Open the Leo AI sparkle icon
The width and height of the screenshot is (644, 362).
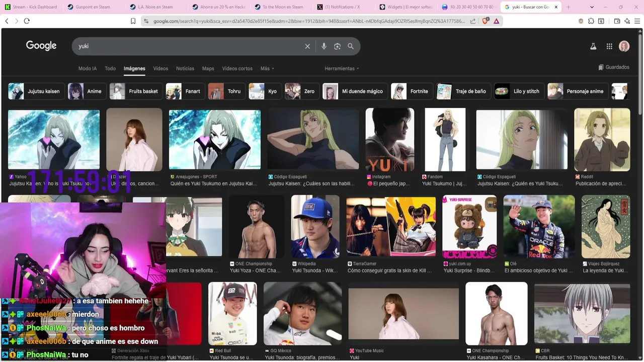pos(627,21)
